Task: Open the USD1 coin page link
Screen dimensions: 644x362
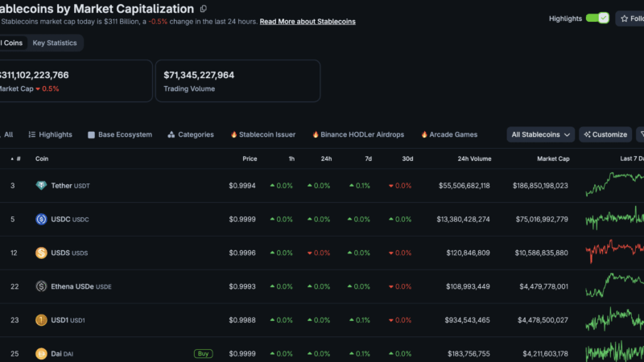Action: 68,320
